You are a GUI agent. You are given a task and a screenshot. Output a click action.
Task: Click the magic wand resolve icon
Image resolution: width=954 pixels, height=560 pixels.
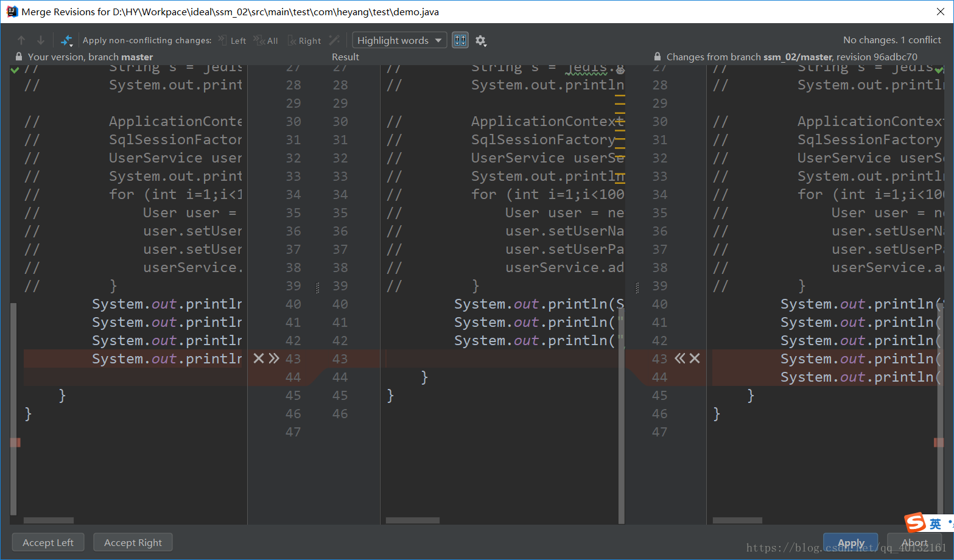pyautogui.click(x=334, y=40)
